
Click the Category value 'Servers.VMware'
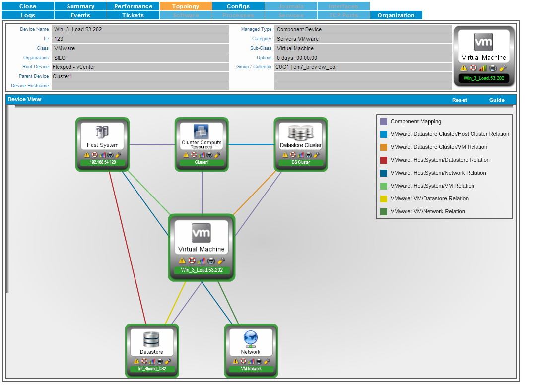pyautogui.click(x=298, y=39)
